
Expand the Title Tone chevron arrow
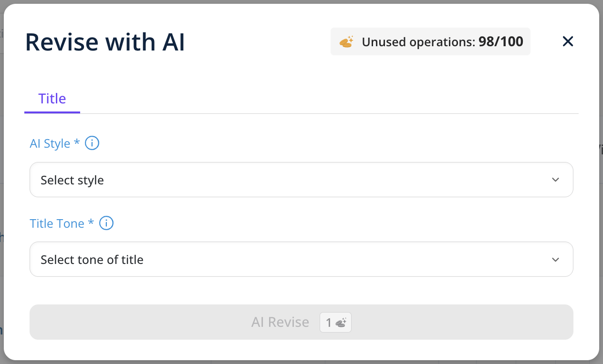tap(555, 260)
